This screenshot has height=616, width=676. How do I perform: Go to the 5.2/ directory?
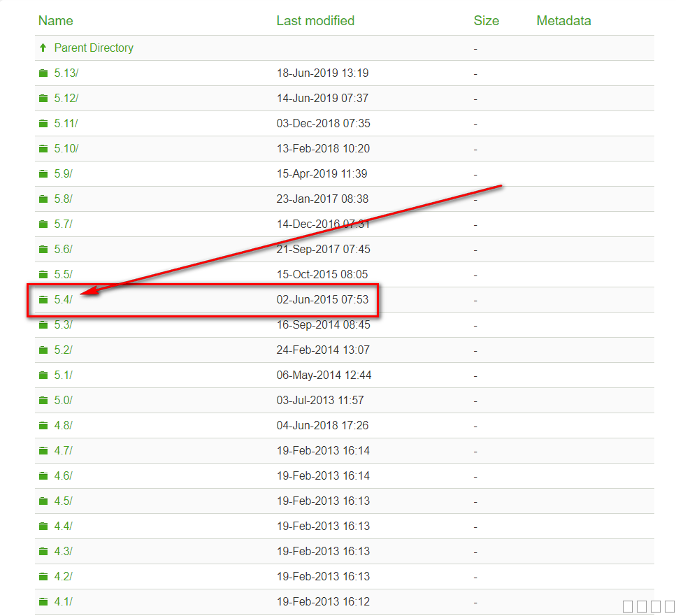tap(63, 350)
